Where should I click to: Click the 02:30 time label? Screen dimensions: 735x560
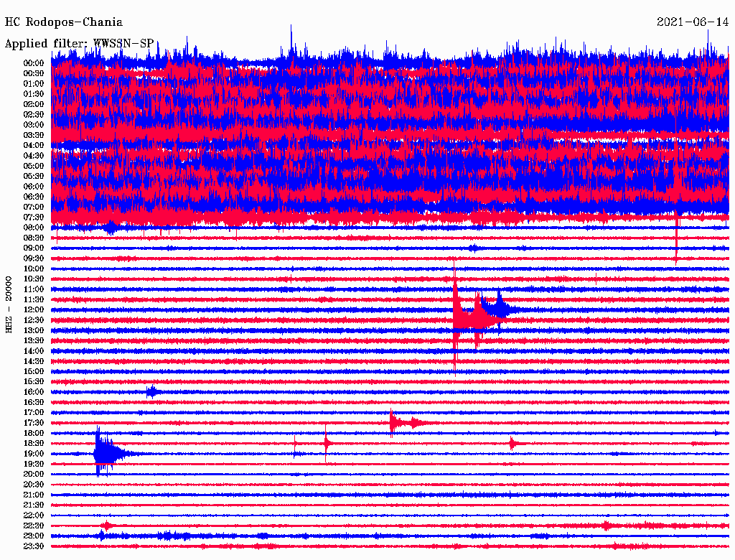[x=34, y=115]
